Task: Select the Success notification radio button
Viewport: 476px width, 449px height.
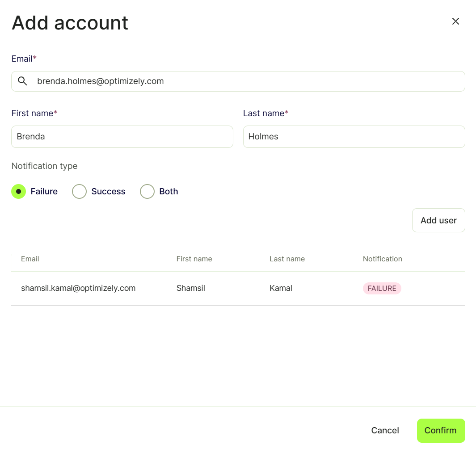Action: pos(79,191)
